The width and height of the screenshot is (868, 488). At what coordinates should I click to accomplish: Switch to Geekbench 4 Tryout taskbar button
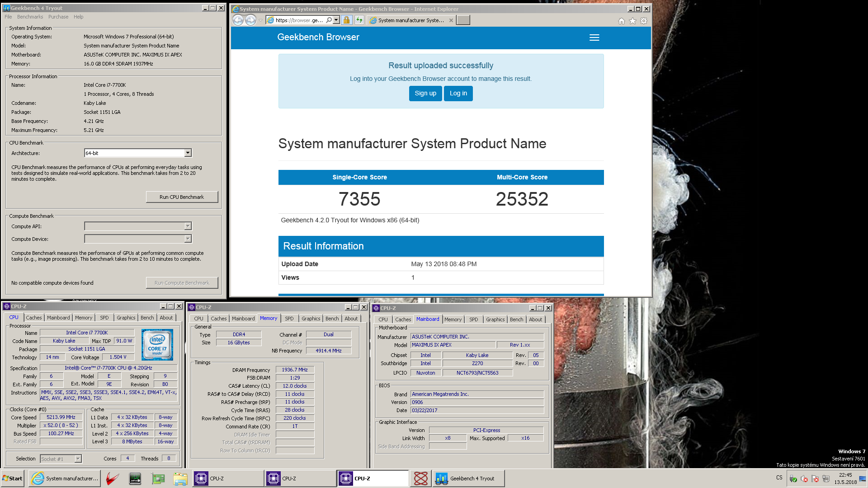(x=468, y=479)
